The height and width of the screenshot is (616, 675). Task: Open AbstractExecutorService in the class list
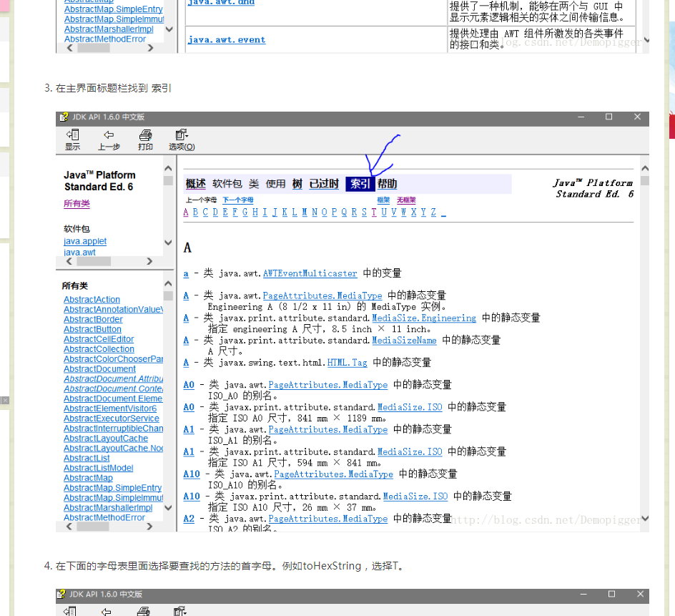tap(112, 419)
